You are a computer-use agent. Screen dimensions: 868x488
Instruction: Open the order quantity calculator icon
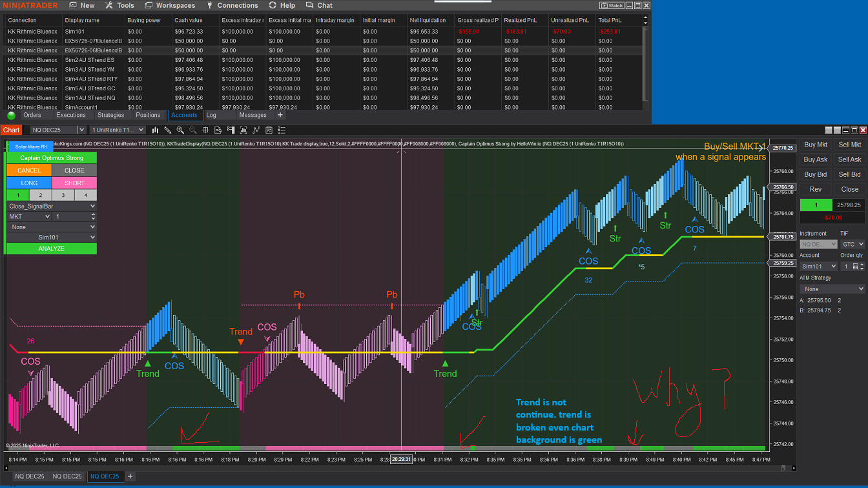(856, 267)
